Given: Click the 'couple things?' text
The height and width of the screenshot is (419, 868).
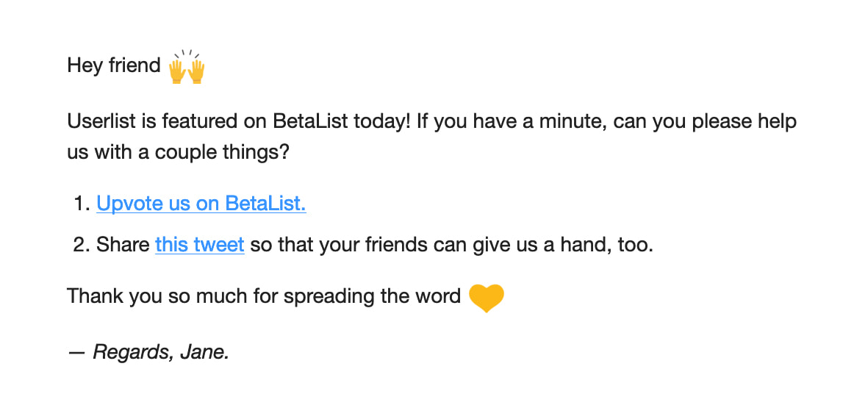Looking at the screenshot, I should click(x=222, y=152).
